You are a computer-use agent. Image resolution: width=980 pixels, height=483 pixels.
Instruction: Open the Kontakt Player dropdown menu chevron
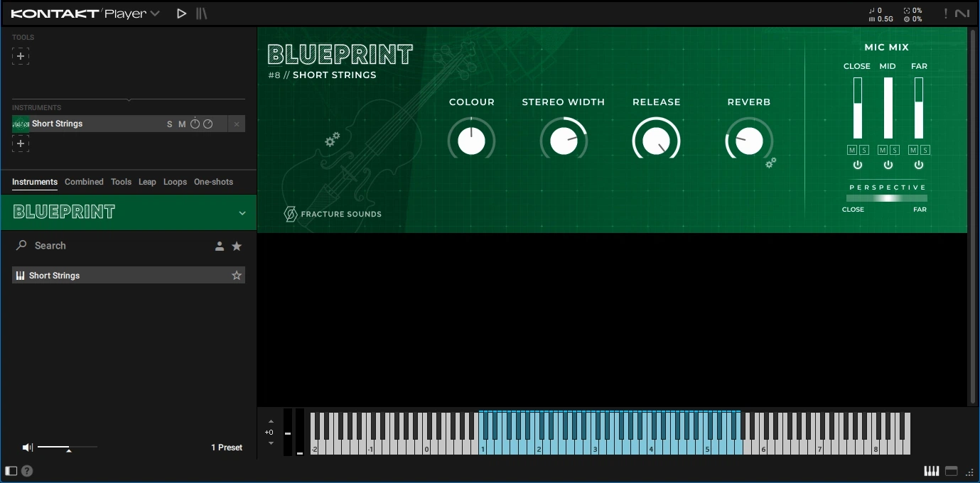[155, 13]
